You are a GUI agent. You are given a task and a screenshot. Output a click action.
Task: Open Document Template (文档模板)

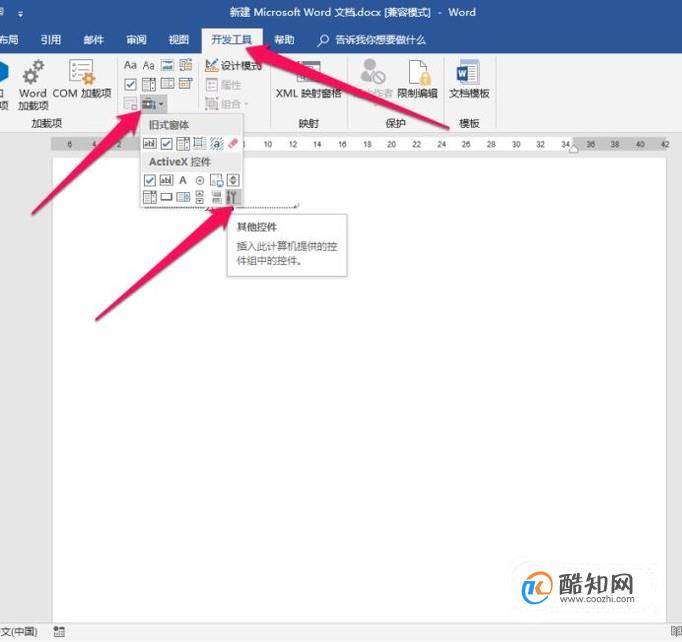click(469, 78)
